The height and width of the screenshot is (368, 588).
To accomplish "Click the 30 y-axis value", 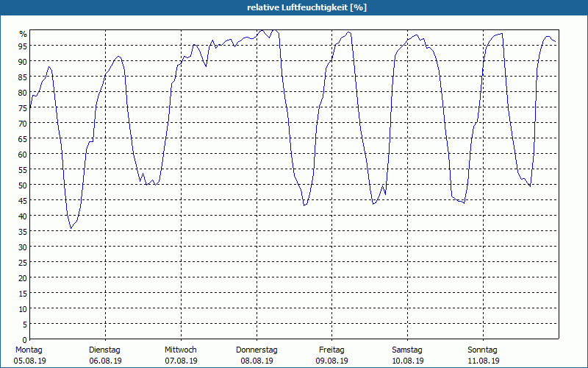I will [23, 247].
